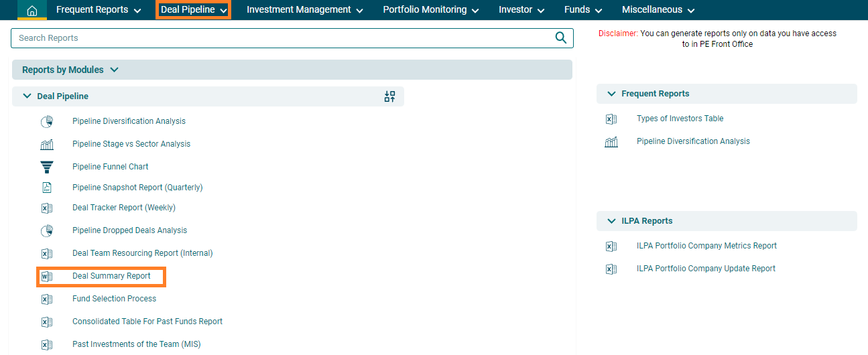
Task: Open Deal Tracker Report (Weekly)
Action: (124, 208)
